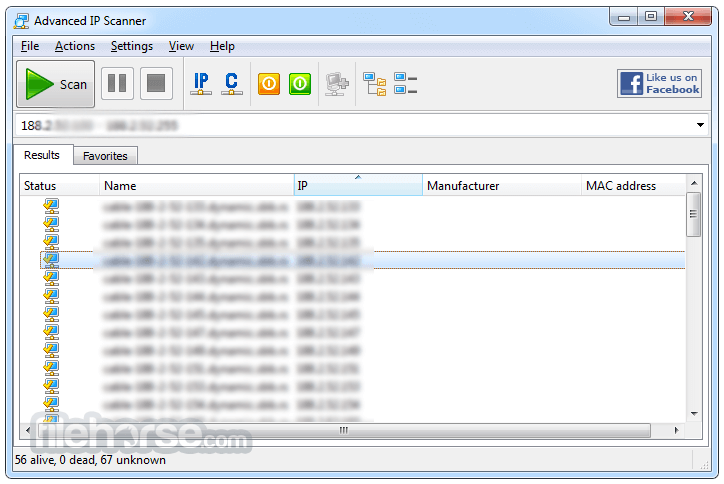Open the Help menu
Screen dimensions: 724x484
(222, 46)
